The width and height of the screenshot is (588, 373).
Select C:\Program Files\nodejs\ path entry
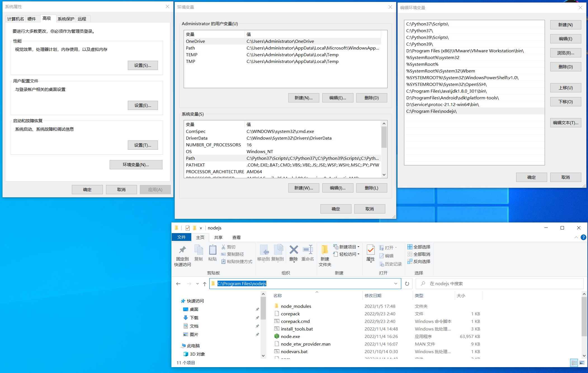click(474, 111)
